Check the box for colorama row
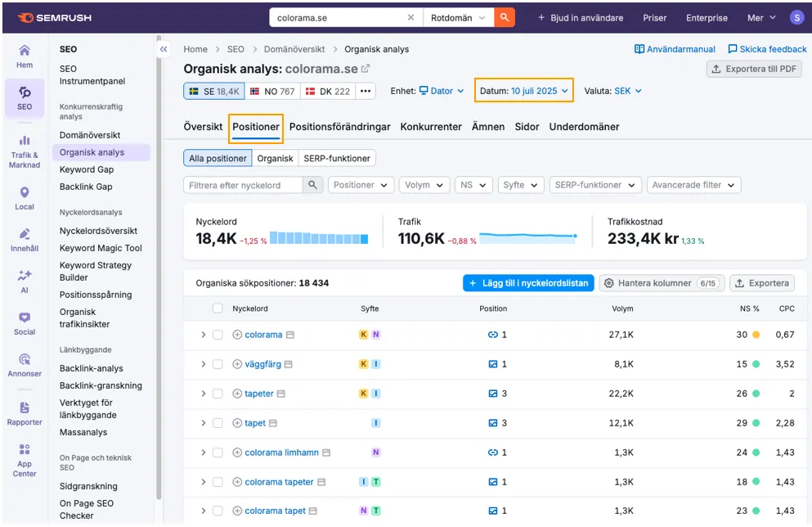The height and width of the screenshot is (527, 812). click(218, 335)
